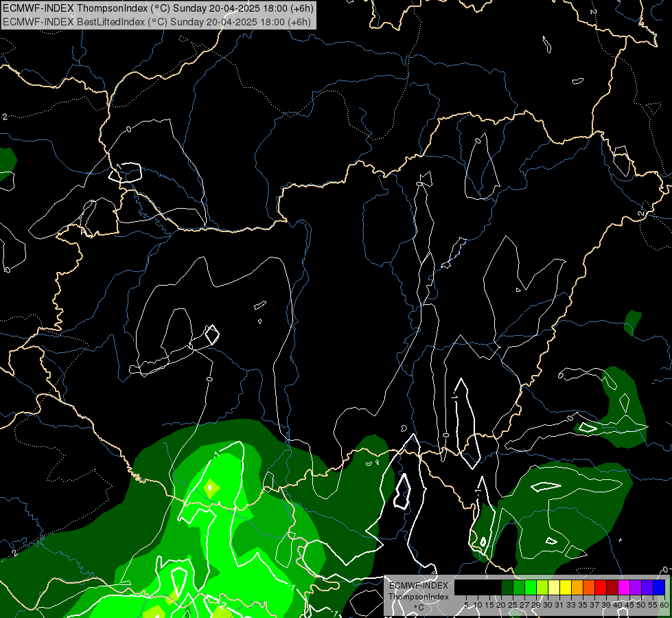Viewport: 672px width, 618px height.
Task: Select the orange 33-35 legend swatch
Action: point(577,587)
